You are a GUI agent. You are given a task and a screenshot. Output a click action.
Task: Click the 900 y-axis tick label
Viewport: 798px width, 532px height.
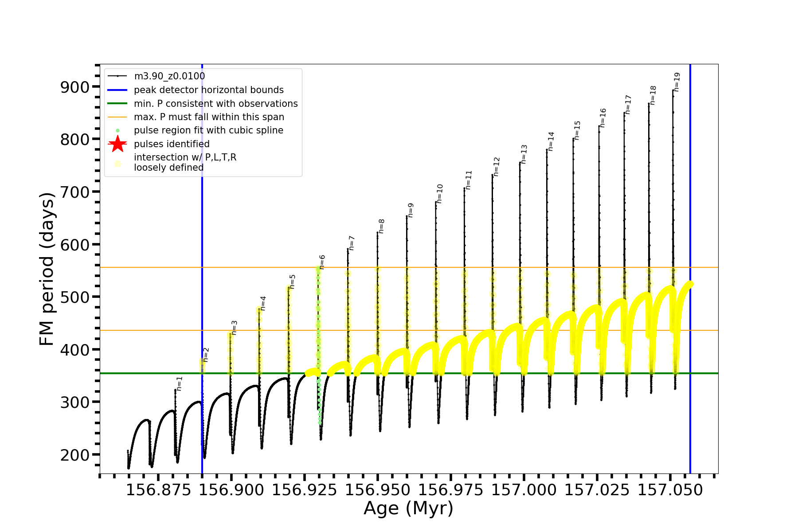pos(74,87)
